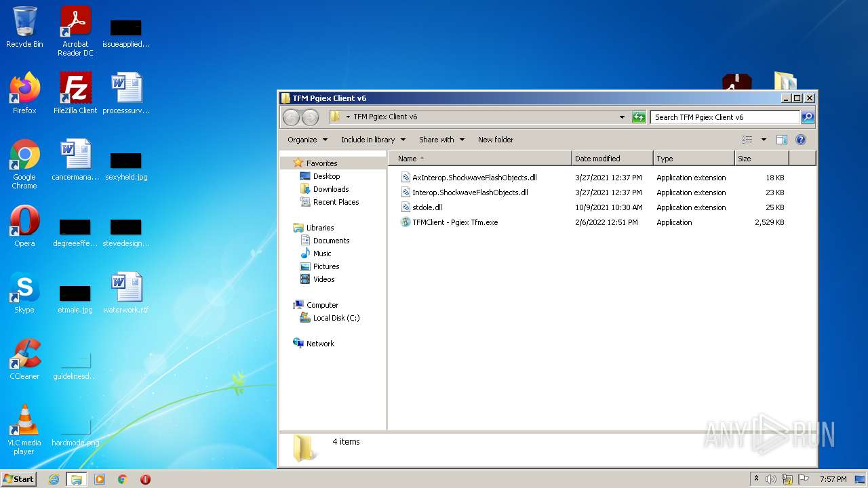Open Explorer Help question mark
The width and height of the screenshot is (868, 488).
[801, 140]
